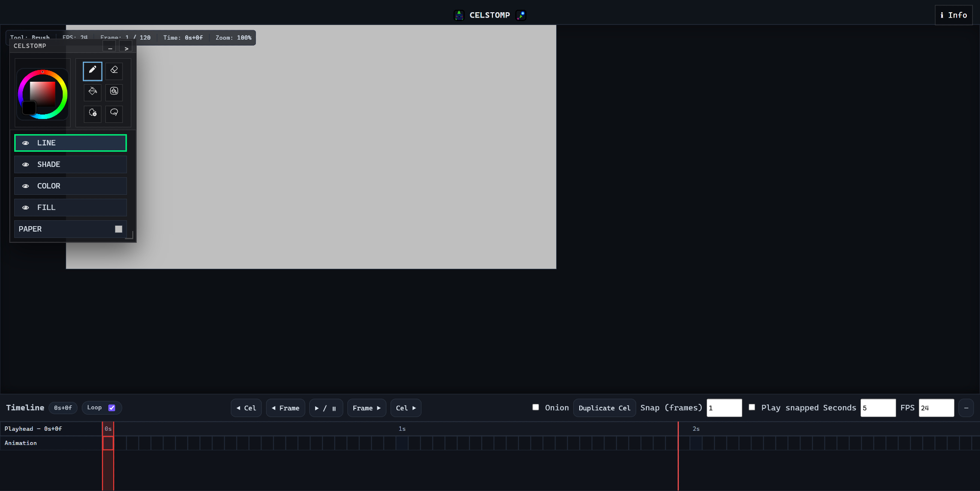Expand the CELSTOMP panel with arrow button
Screen dimensions: 980x491
pos(126,48)
